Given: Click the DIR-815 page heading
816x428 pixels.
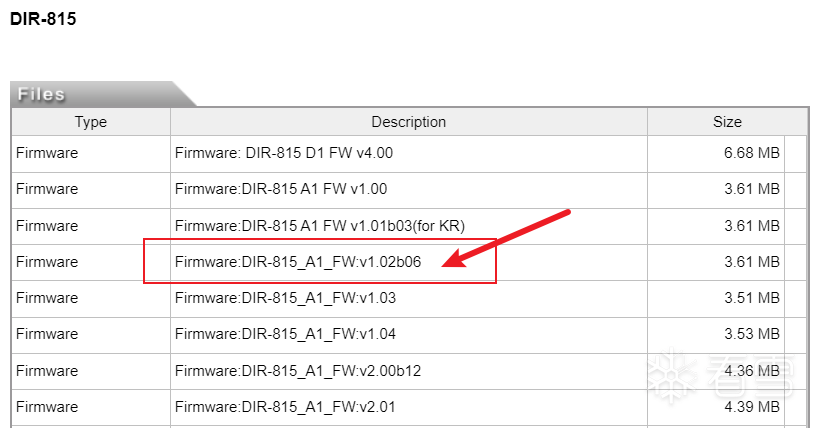Looking at the screenshot, I should pos(44,20).
